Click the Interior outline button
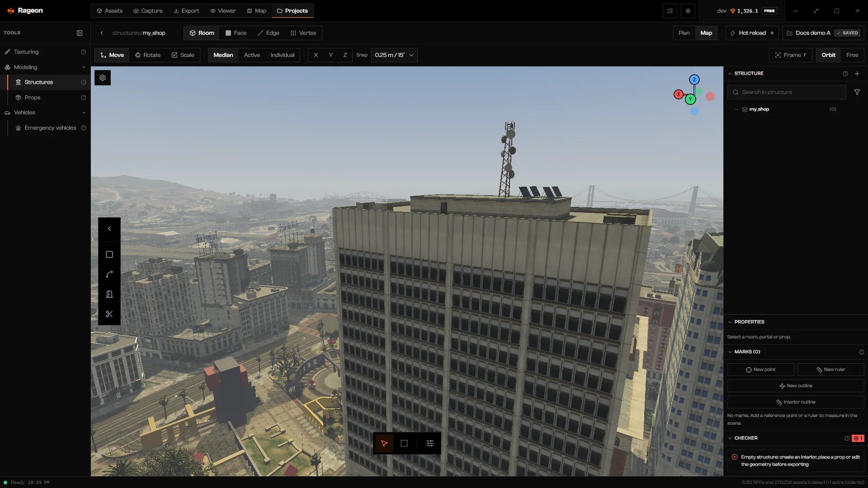 tap(796, 402)
